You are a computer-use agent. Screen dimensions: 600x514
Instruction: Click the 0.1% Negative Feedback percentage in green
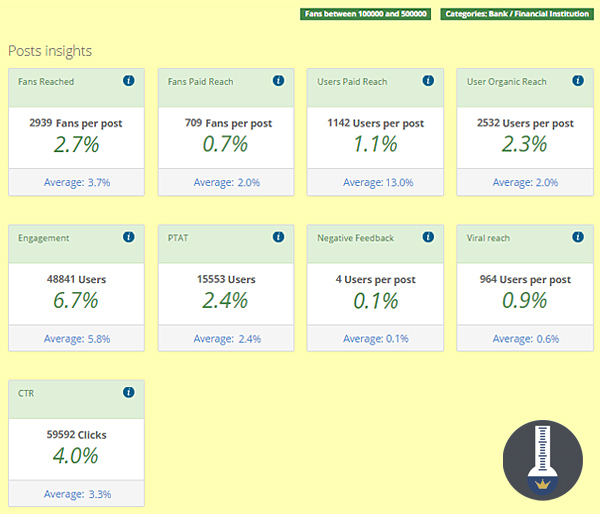375,301
